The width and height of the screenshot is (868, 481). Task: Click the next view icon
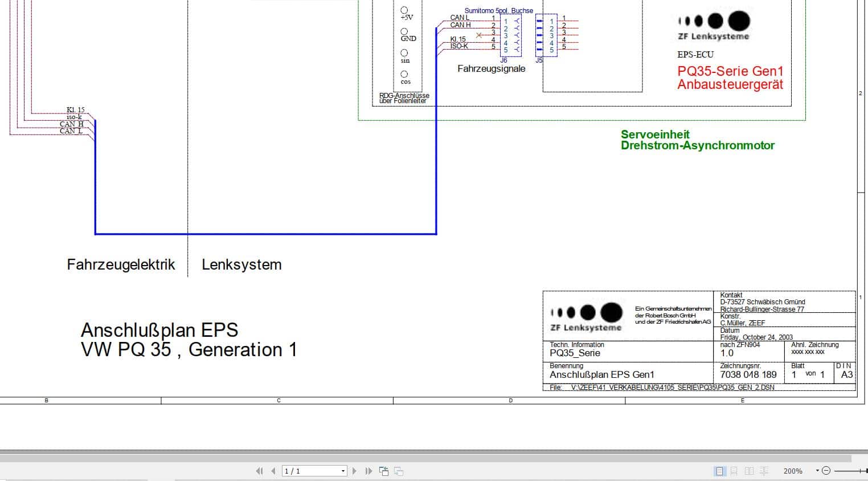(x=399, y=471)
